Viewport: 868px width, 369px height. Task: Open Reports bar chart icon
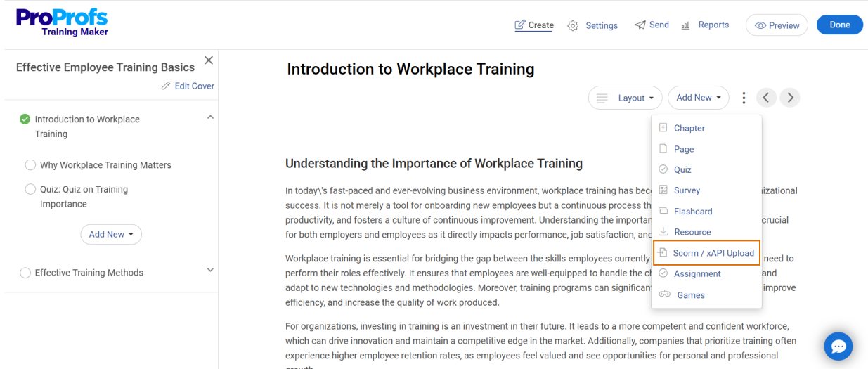coord(685,25)
